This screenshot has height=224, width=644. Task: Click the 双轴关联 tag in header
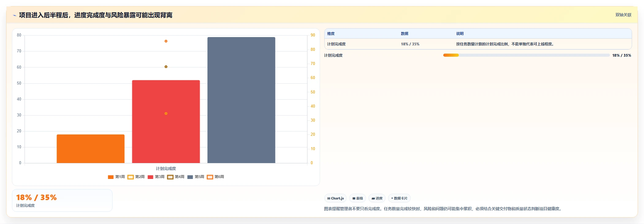point(623,15)
